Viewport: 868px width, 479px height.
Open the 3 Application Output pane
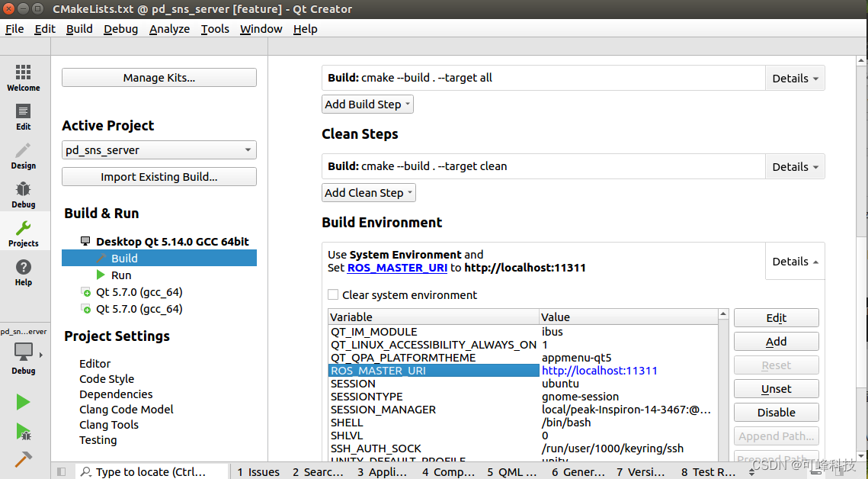pyautogui.click(x=382, y=472)
